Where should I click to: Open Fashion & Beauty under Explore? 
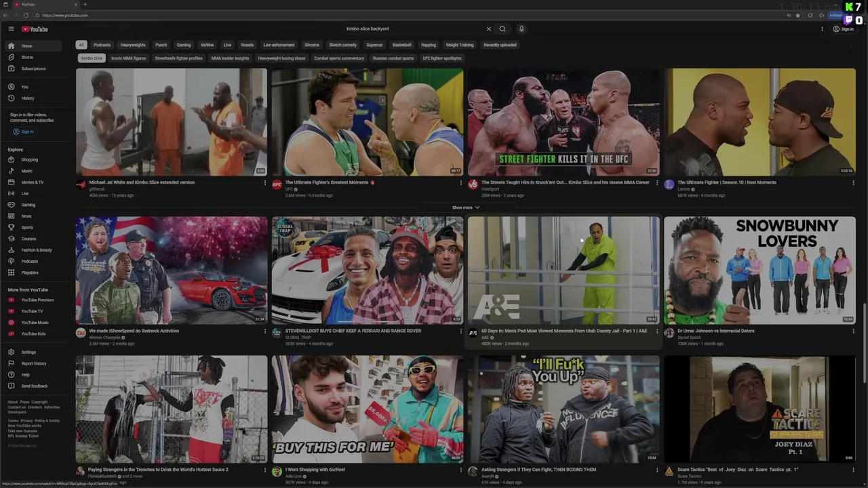click(x=35, y=250)
